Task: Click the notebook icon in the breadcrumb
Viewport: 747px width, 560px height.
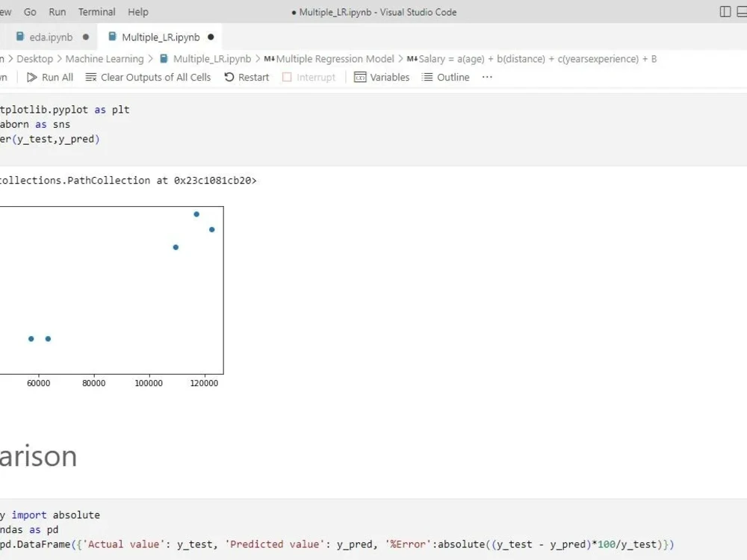Action: click(x=164, y=58)
